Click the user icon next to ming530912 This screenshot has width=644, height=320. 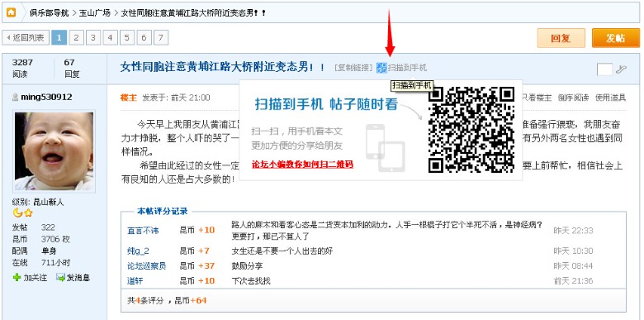(15, 97)
